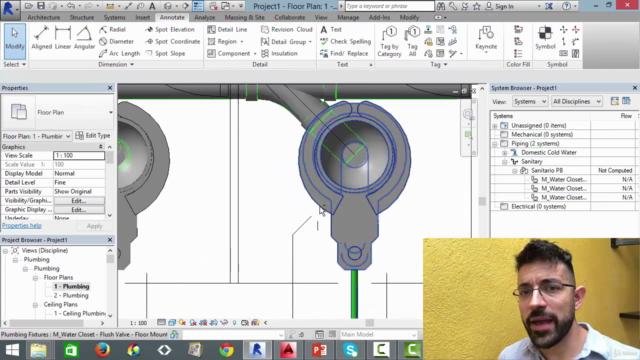Pick the Radial dimension tool
The width and height of the screenshot is (640, 360).
(112, 29)
